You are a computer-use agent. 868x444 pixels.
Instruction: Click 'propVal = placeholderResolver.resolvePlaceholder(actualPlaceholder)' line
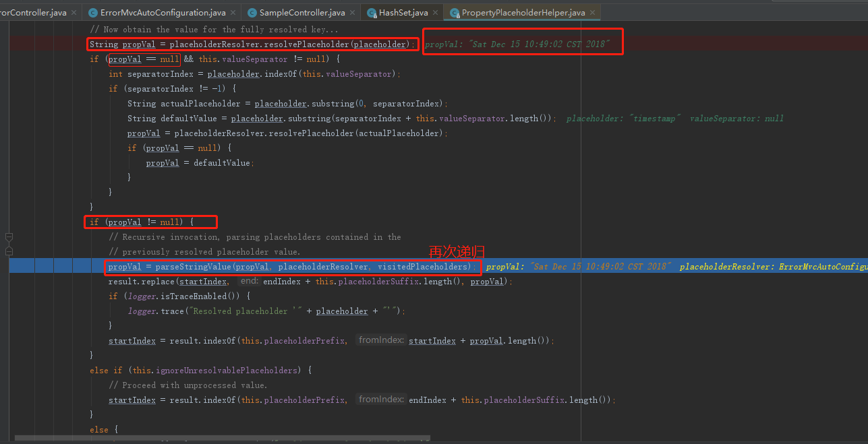pyautogui.click(x=287, y=133)
